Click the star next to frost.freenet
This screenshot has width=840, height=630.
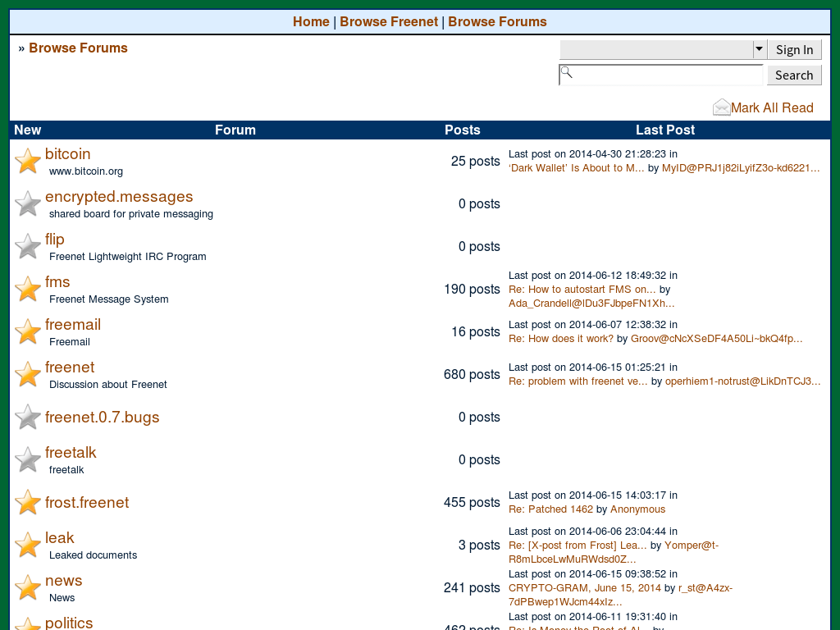coord(27,502)
